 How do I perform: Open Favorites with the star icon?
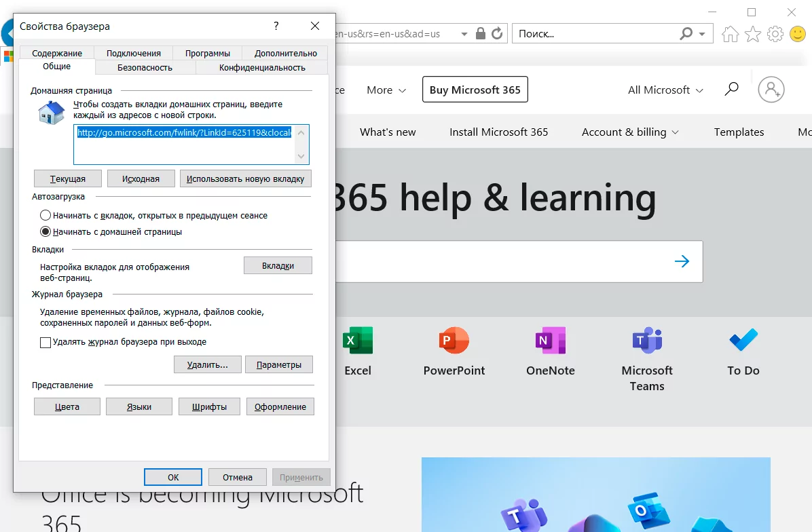pos(753,34)
